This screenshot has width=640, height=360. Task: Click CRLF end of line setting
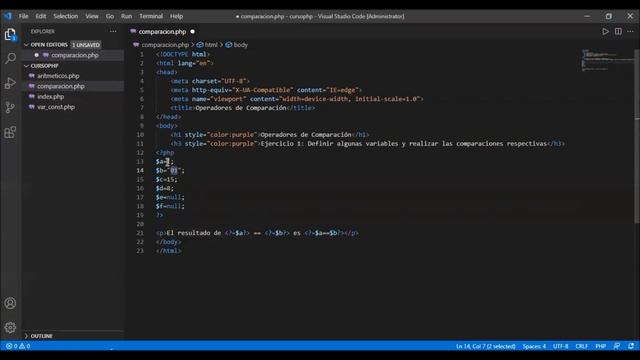point(582,346)
